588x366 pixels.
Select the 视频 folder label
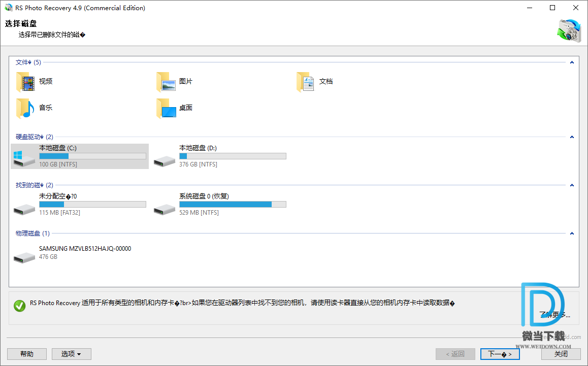coord(46,81)
